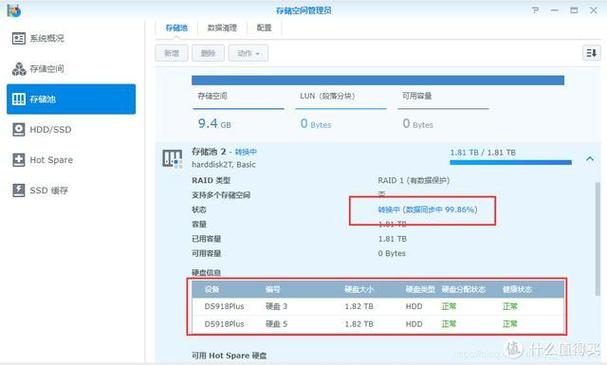Click the 删除 button
Viewport: 607px width, 365px height.
[x=208, y=53]
